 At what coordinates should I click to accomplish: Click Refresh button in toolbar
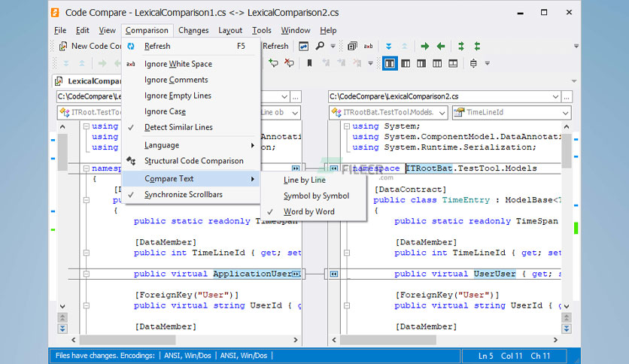275,46
